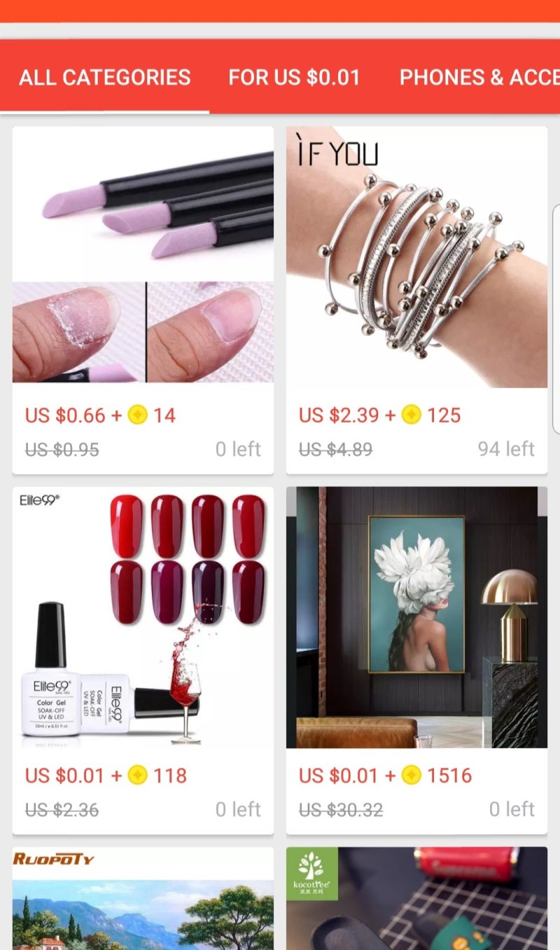Tap the US $0.01 + 1516 price
Viewport: 560px width, 950px height.
[386, 776]
